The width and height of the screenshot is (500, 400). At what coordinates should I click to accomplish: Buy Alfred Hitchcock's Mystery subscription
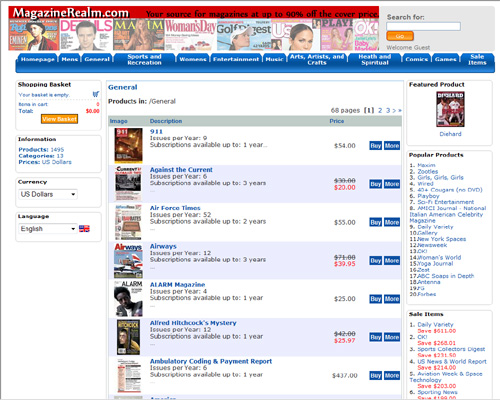pos(375,337)
